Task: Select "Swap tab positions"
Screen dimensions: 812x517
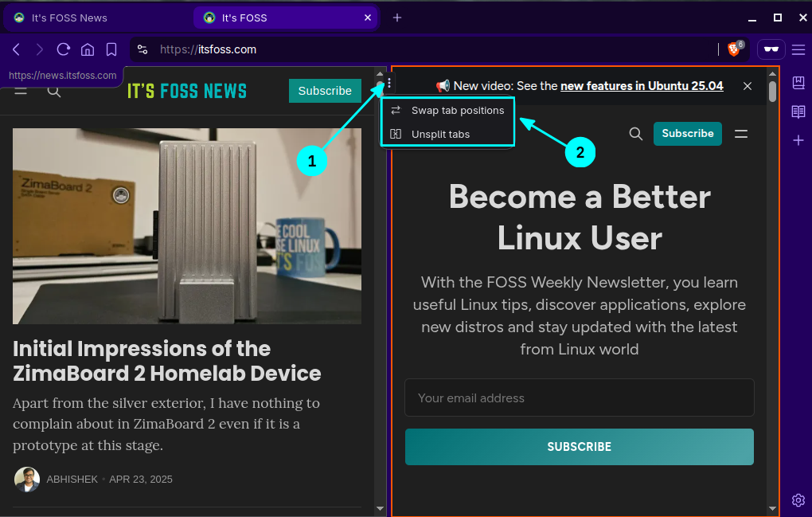Action: 456,110
